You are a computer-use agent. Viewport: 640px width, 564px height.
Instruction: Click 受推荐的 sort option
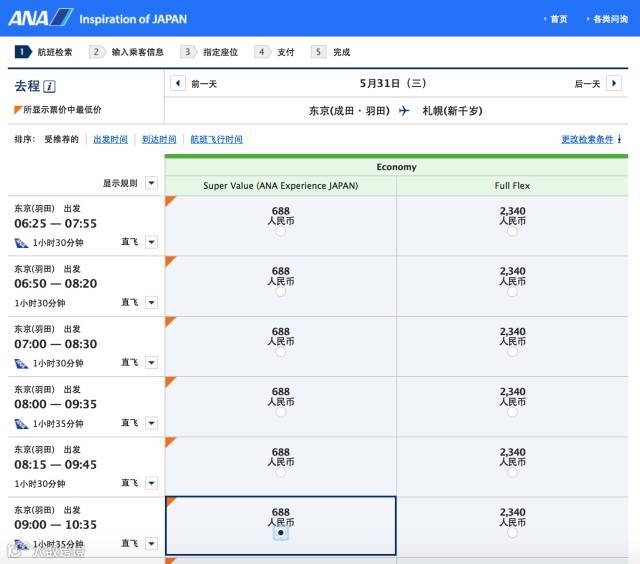click(x=61, y=139)
